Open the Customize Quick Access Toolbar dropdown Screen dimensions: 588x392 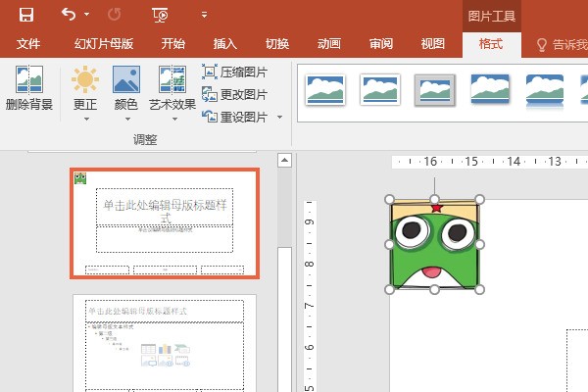204,16
